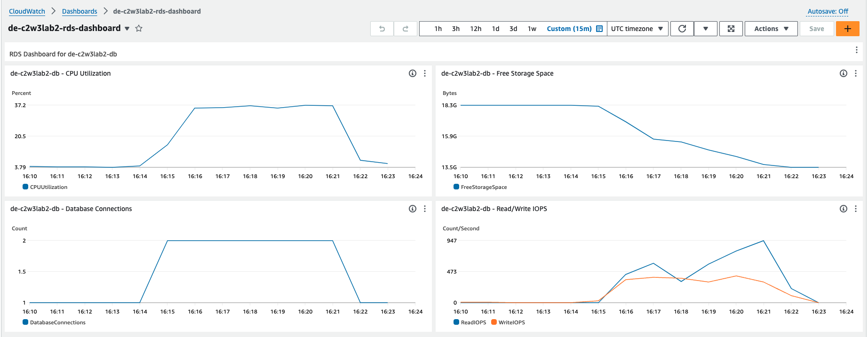Enter full screen mode
This screenshot has height=337, width=868.
tap(731, 29)
